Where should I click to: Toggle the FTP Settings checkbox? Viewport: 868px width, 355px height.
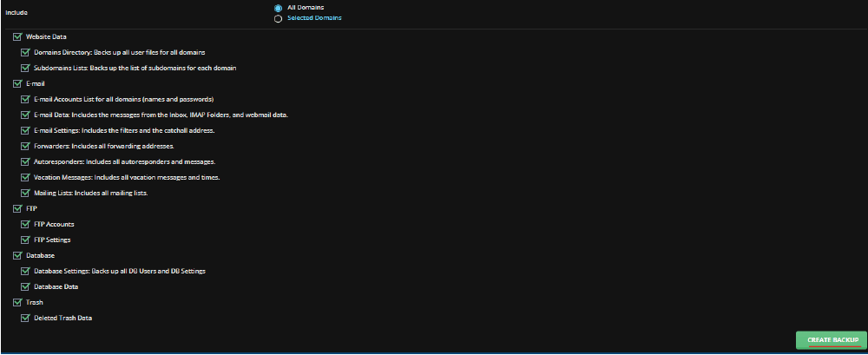(x=25, y=240)
